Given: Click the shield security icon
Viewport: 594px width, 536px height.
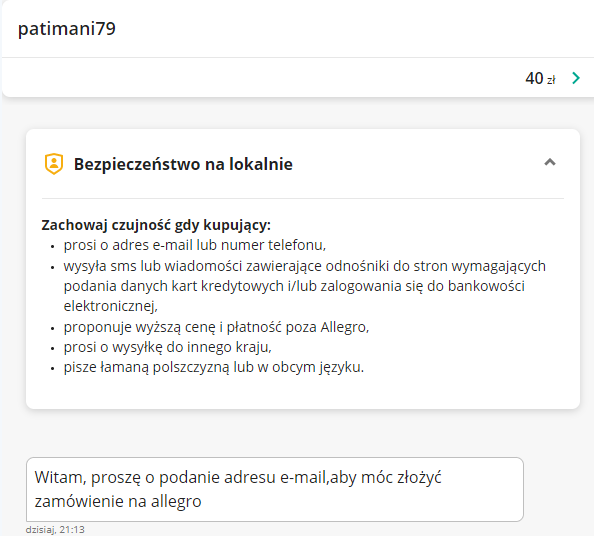Looking at the screenshot, I should [54, 164].
